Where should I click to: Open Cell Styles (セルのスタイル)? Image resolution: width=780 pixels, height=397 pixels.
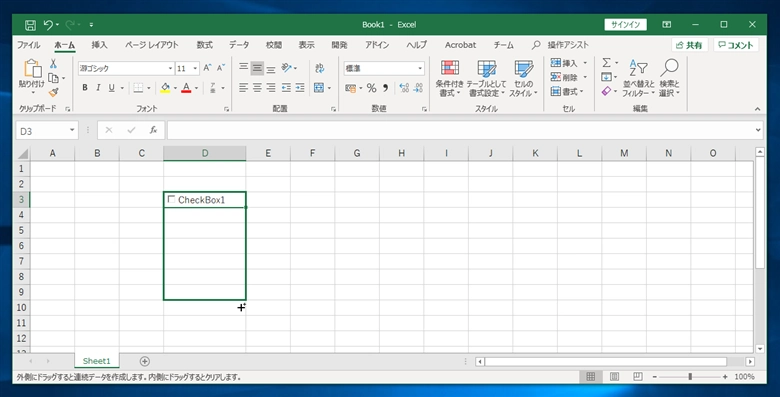point(523,79)
